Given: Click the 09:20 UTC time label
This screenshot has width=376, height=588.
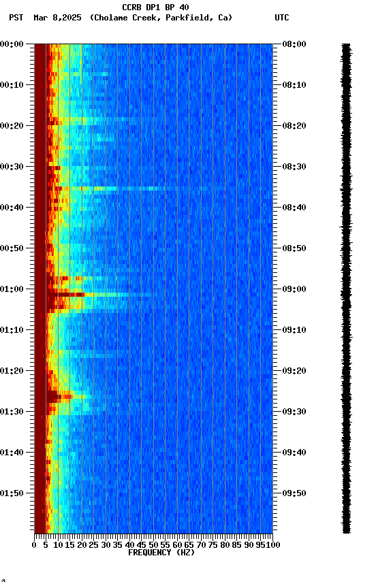Looking at the screenshot, I should (294, 371).
